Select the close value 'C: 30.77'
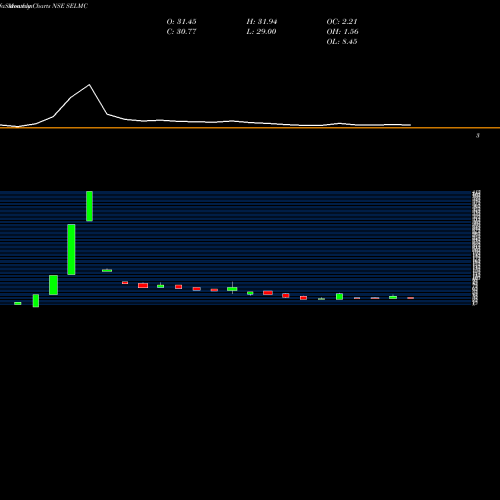Viewport: 500px width, 500px height. click(181, 32)
